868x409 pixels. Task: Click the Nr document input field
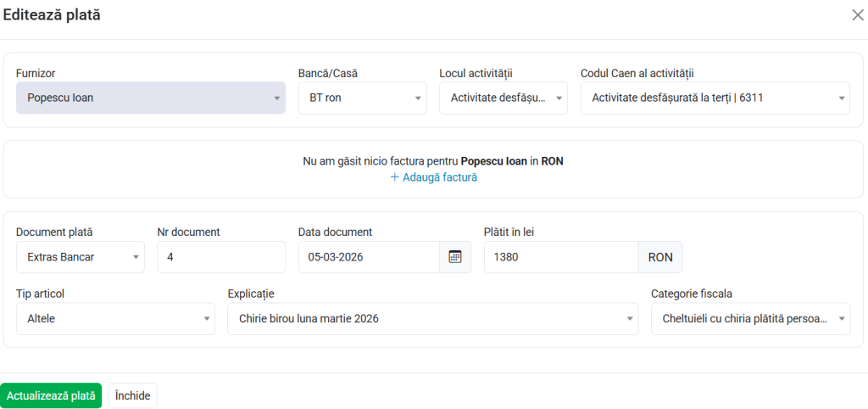point(221,257)
